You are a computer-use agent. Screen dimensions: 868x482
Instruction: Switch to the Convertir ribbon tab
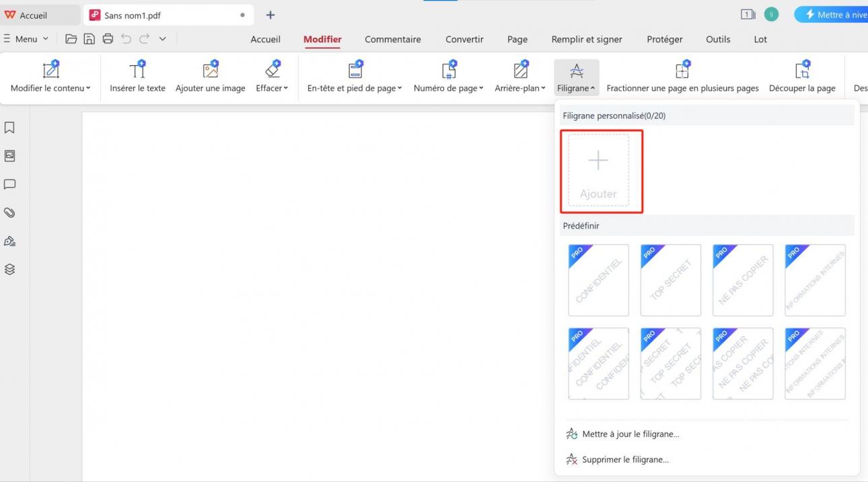pyautogui.click(x=464, y=39)
